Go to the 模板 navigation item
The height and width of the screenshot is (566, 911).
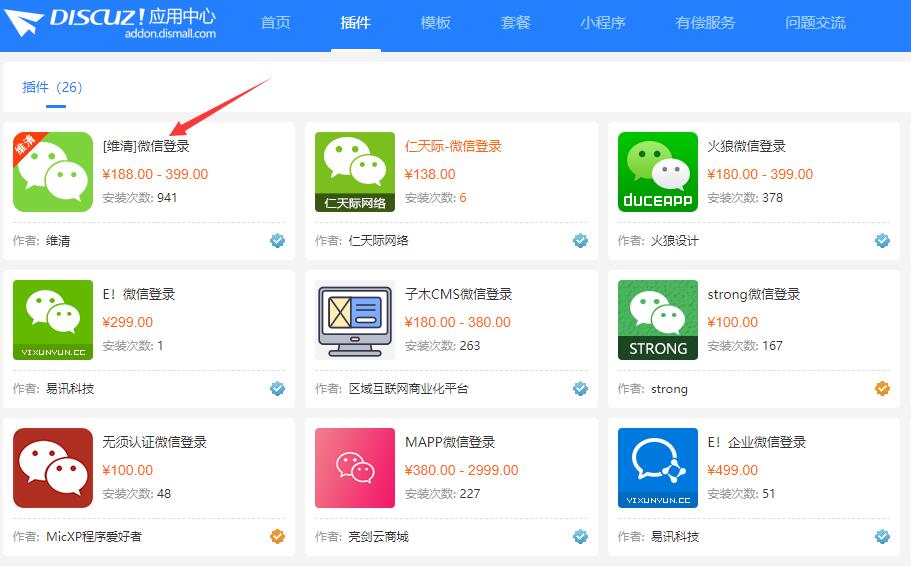[x=436, y=23]
